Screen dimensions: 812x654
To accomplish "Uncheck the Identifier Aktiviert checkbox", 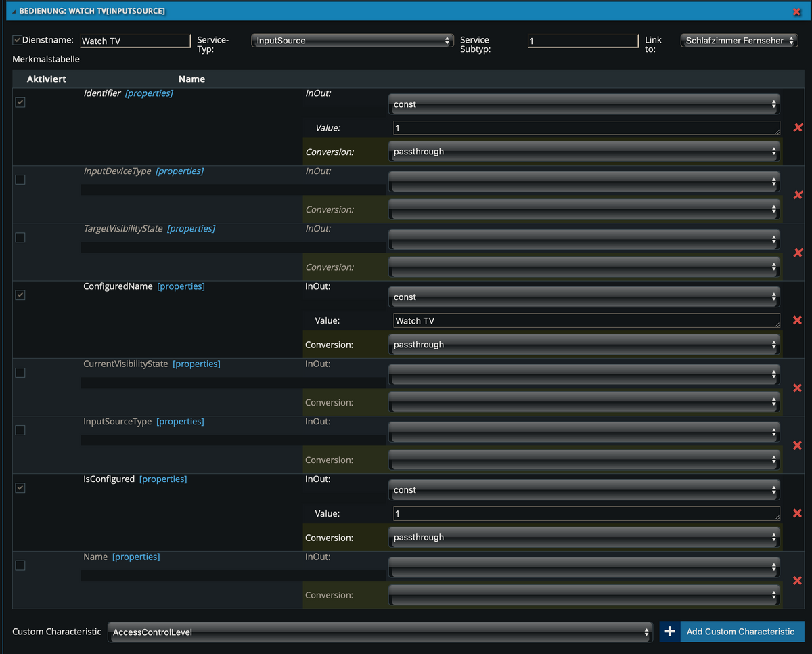I will [20, 102].
